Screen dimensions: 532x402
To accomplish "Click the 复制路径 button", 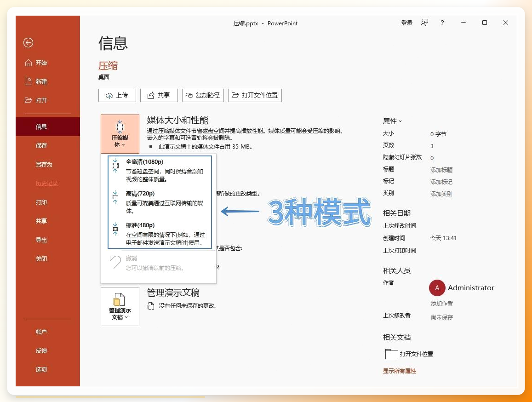I will click(x=203, y=95).
